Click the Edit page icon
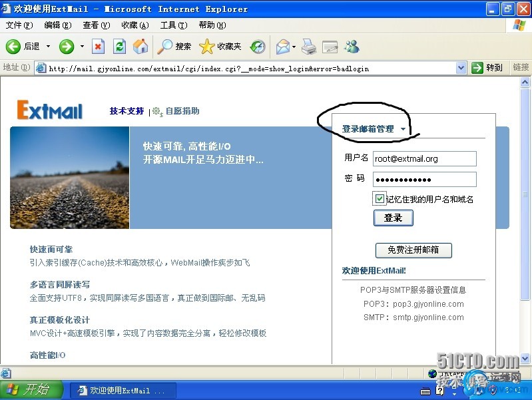This screenshot has width=532, height=400. [x=330, y=47]
